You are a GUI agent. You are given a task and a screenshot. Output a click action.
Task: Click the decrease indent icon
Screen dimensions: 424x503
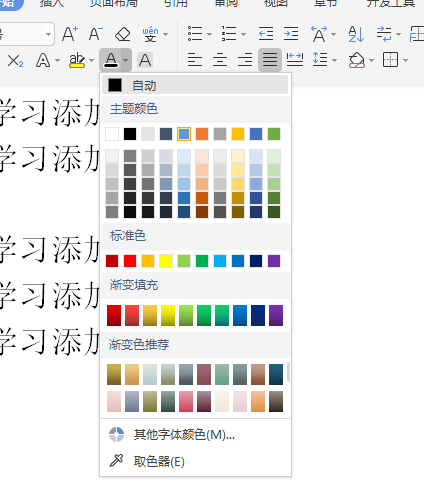click(x=266, y=34)
